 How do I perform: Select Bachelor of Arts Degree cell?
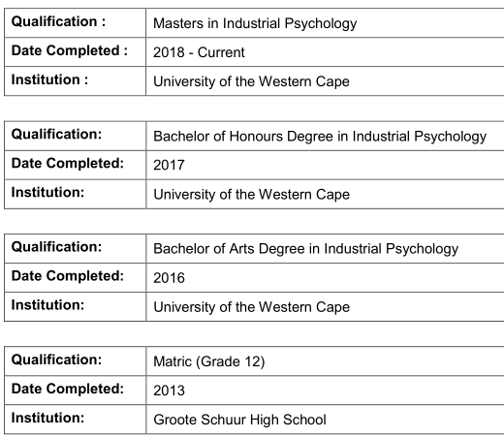325,248
